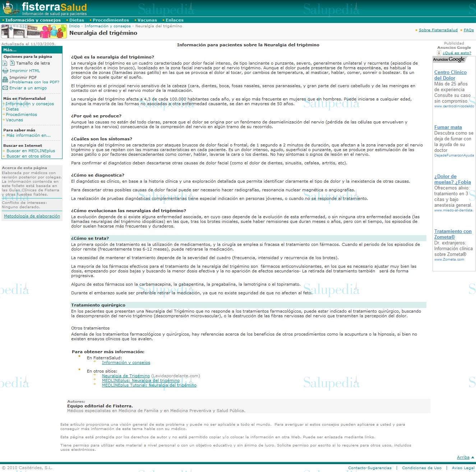Click the envelope icon for Enviar a un amigo
This screenshot has width=476, height=472.
(x=5, y=88)
